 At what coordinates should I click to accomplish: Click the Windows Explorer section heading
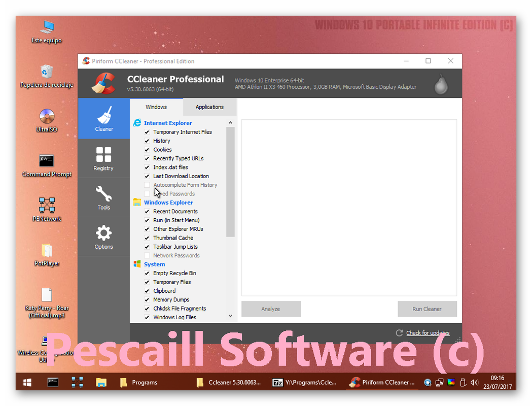click(x=168, y=202)
